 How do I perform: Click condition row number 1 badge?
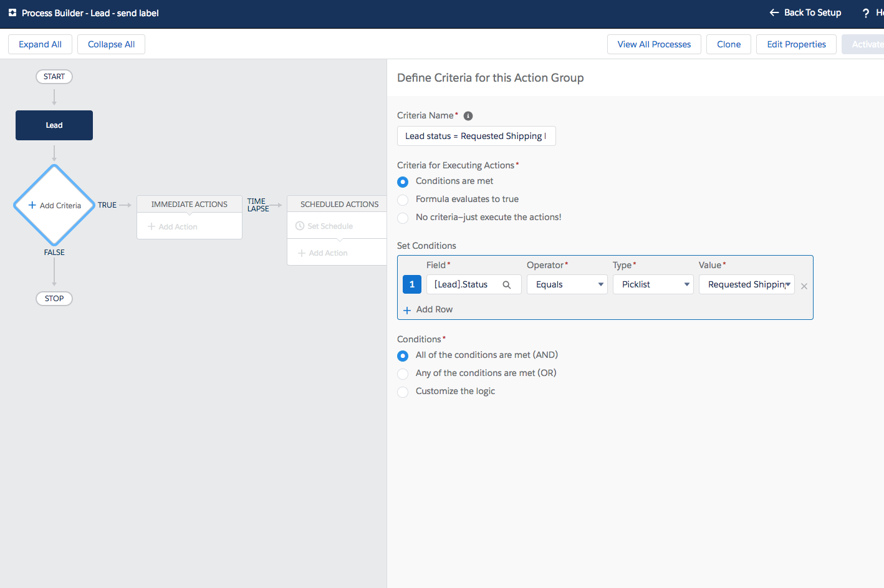412,284
